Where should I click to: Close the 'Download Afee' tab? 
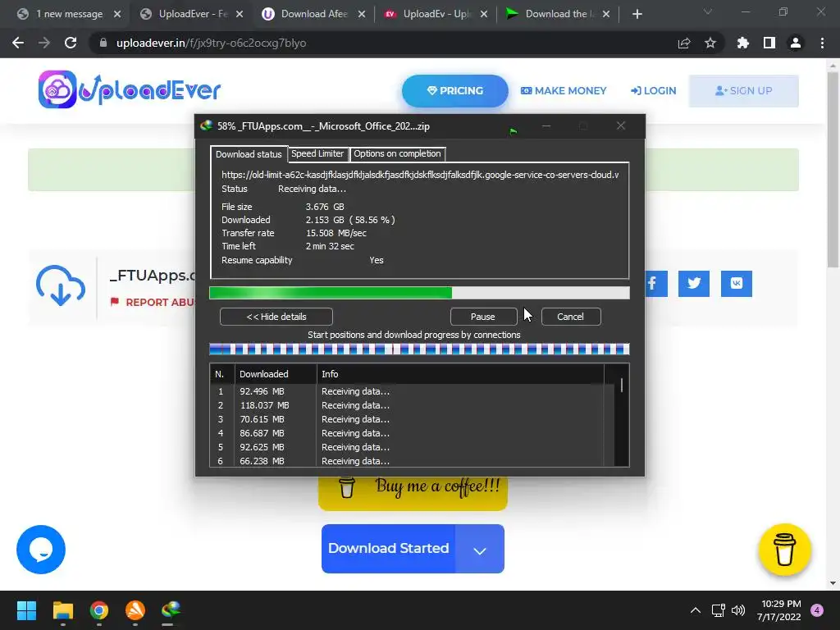click(x=362, y=14)
